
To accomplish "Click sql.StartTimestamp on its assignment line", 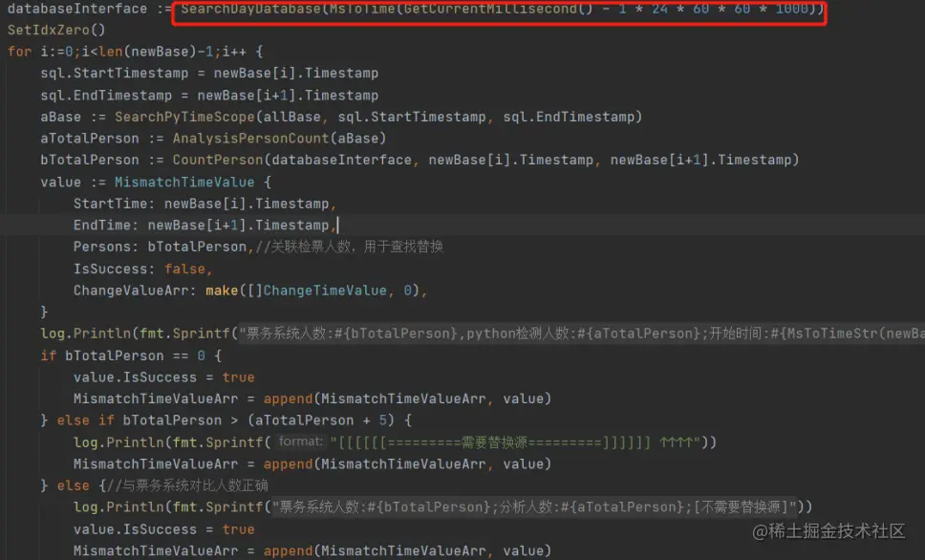I will coord(115,74).
